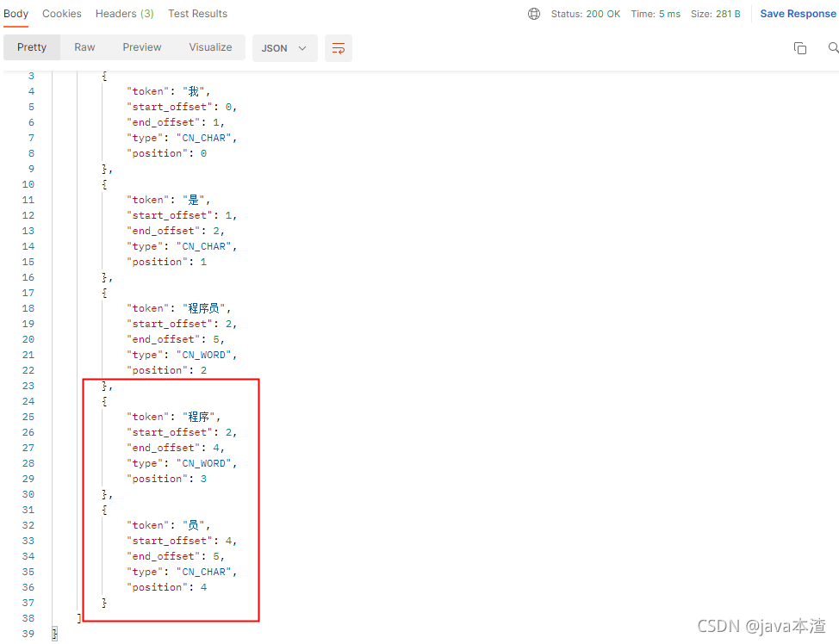Select the Preview view mode
The height and width of the screenshot is (644, 839).
(x=142, y=47)
